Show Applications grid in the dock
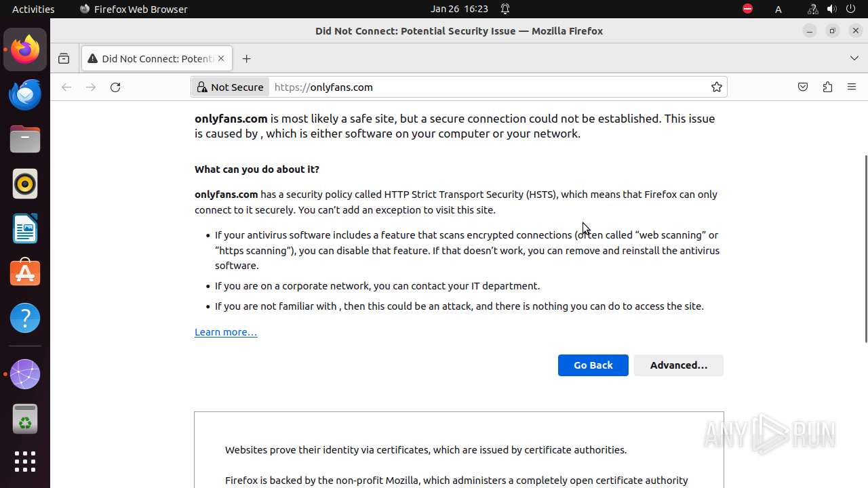The image size is (868, 488). (25, 462)
